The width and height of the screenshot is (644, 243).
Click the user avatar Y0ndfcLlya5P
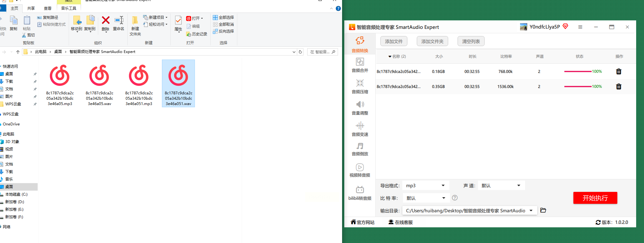(523, 27)
